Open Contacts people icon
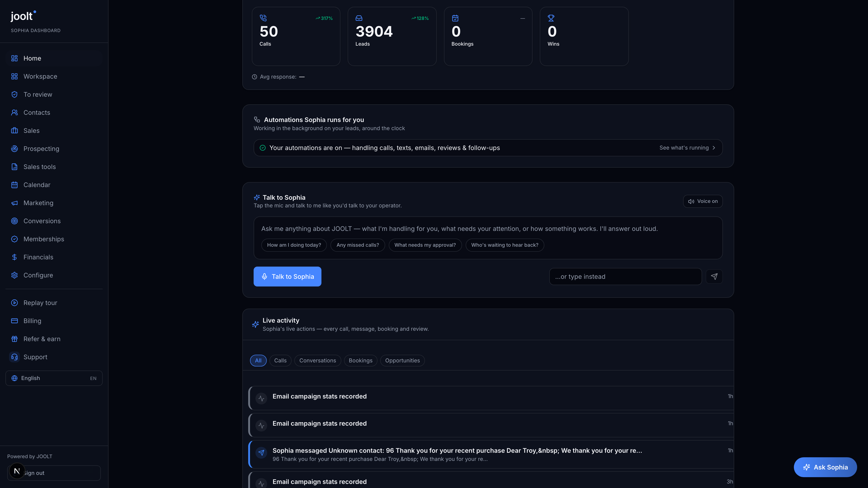868x488 pixels. click(14, 113)
